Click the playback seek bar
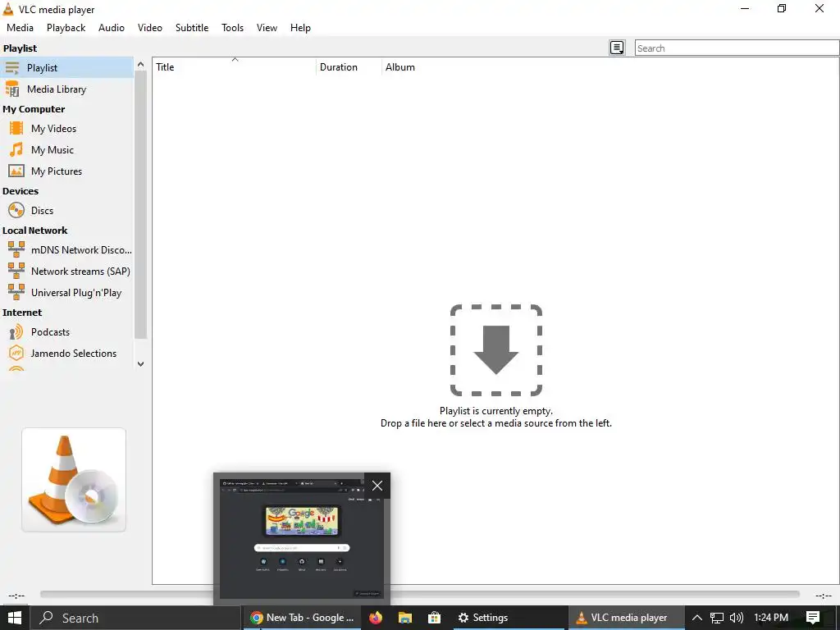 click(419, 594)
